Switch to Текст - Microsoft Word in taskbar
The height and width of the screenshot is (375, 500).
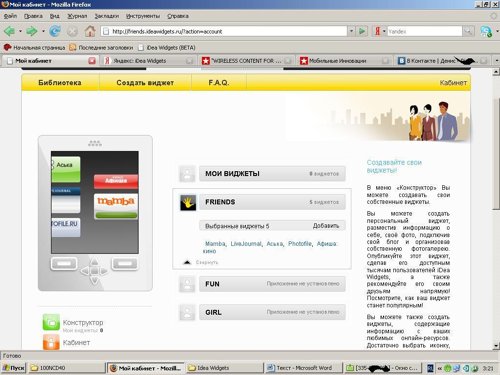pos(303,368)
